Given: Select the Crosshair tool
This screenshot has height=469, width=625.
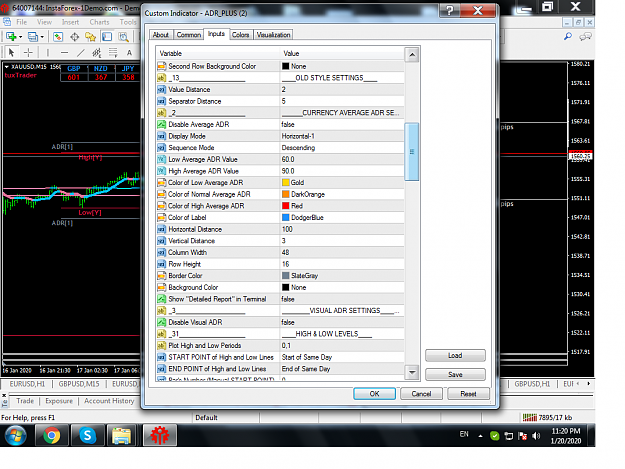Looking at the screenshot, I should [28, 52].
